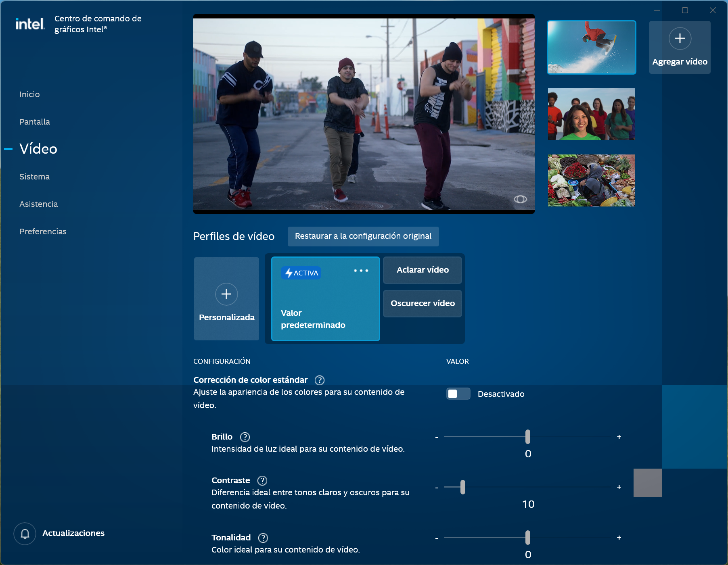This screenshot has width=728, height=565.
Task: Open the Pantalla section
Action: point(35,122)
